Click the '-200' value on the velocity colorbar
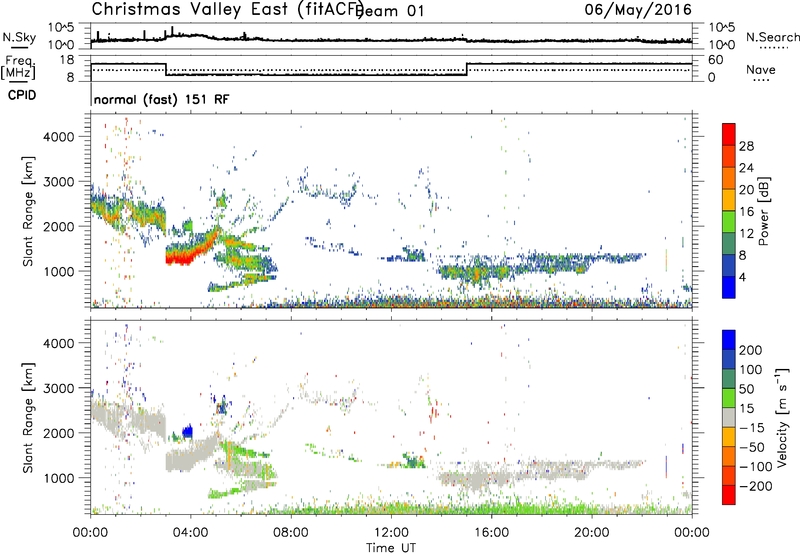 [x=756, y=486]
